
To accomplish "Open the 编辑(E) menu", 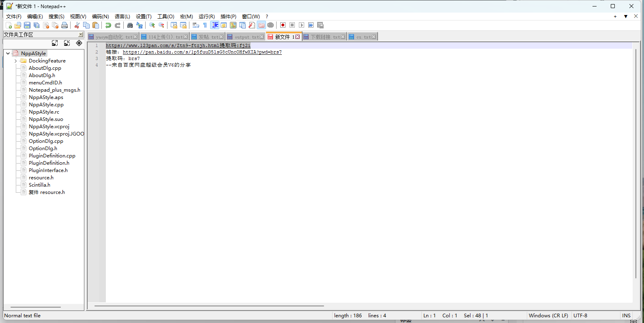I will coord(35,17).
